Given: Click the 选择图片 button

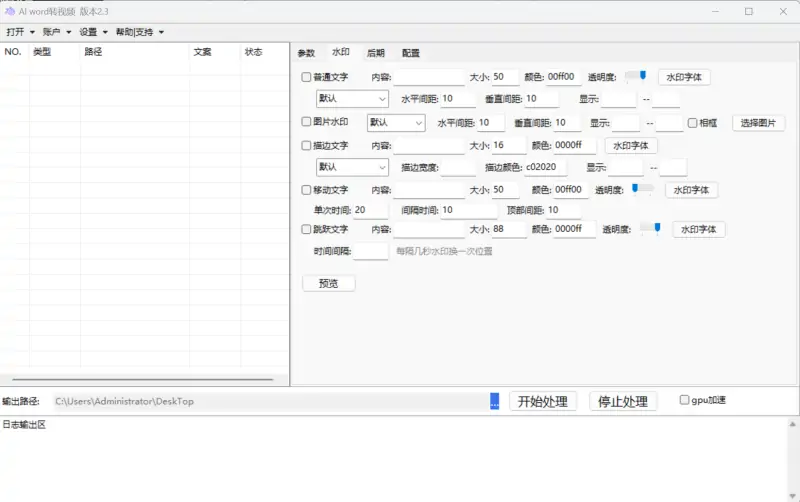Looking at the screenshot, I should click(759, 123).
